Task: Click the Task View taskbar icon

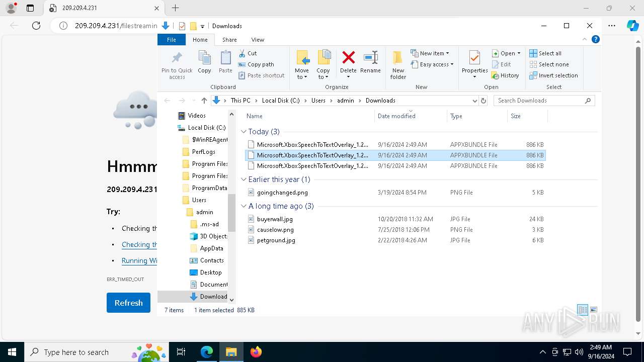Action: coord(181,352)
